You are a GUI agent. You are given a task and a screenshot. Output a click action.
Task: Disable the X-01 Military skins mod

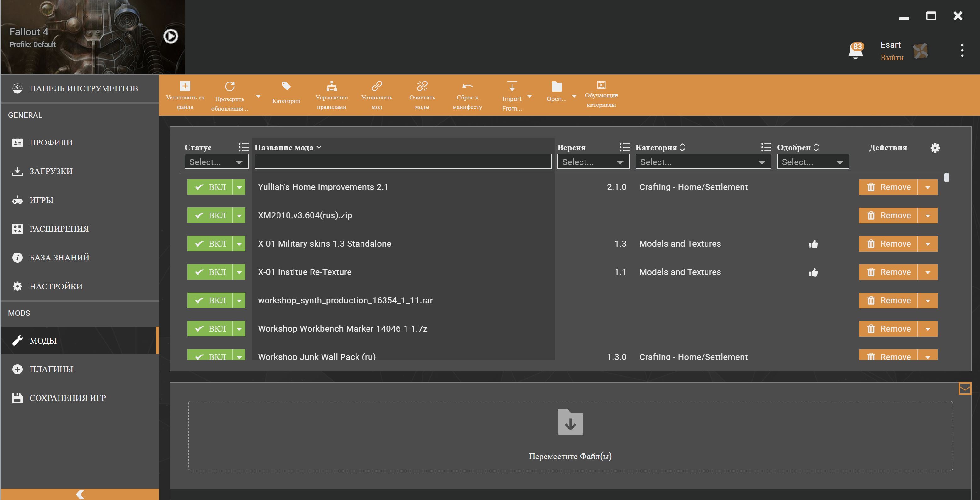pyautogui.click(x=210, y=244)
